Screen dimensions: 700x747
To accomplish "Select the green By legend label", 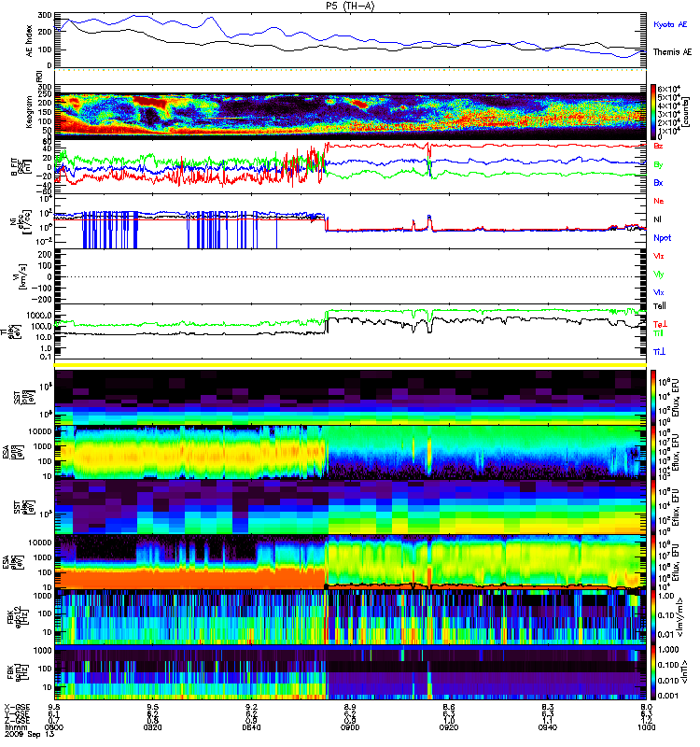I will pos(658,165).
